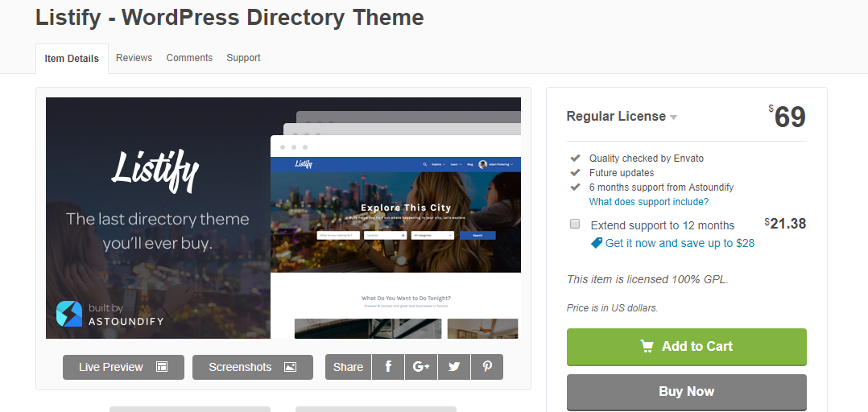Open the Reviews tab

134,57
